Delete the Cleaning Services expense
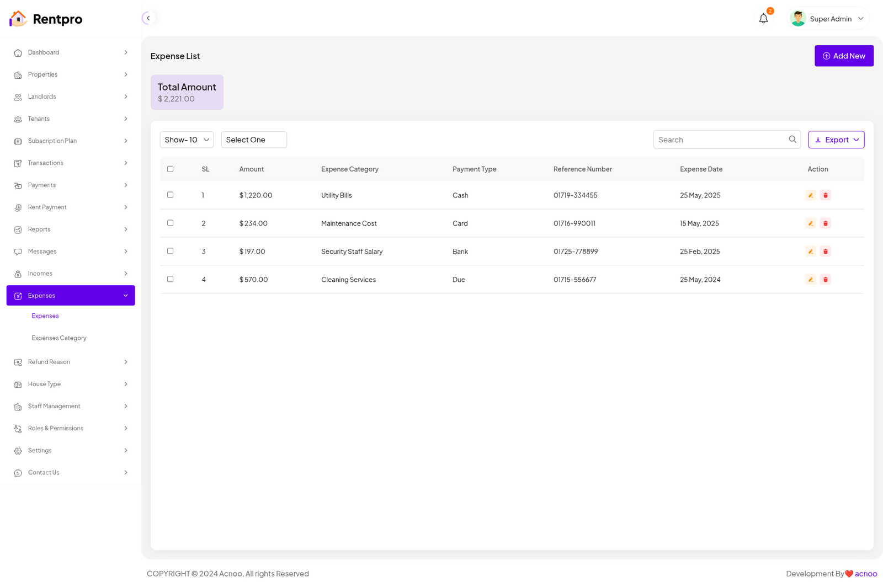 [x=825, y=280]
